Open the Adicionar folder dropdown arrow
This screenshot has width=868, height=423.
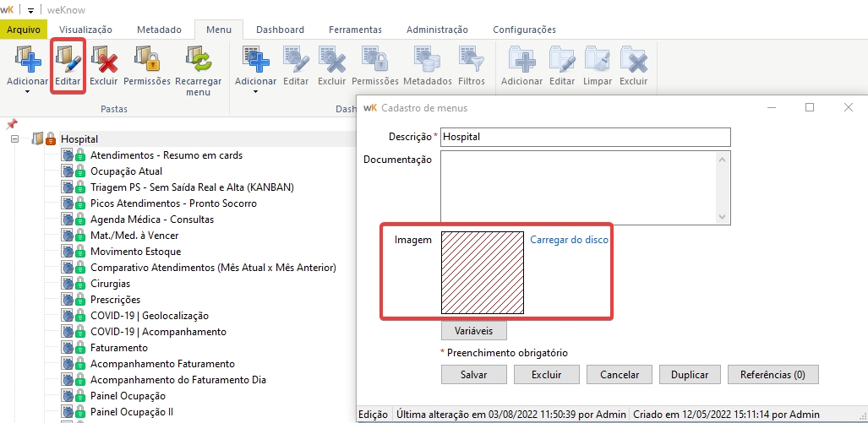coord(27,92)
